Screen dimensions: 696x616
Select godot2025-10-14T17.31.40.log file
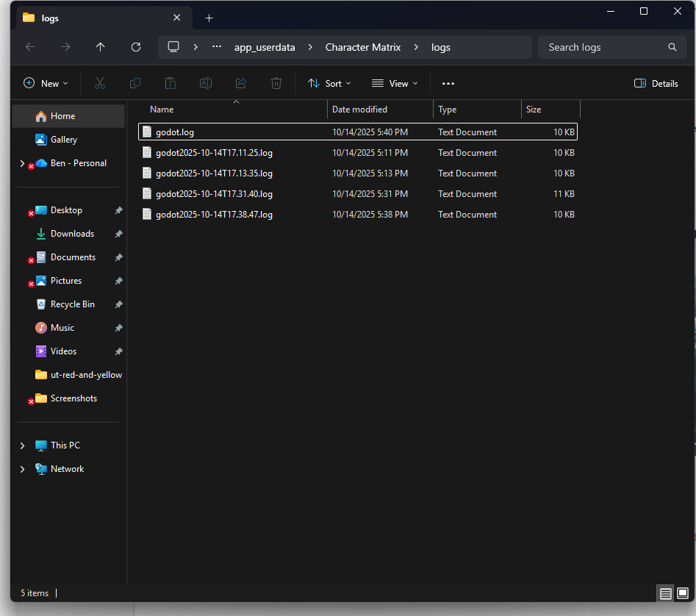click(358, 194)
